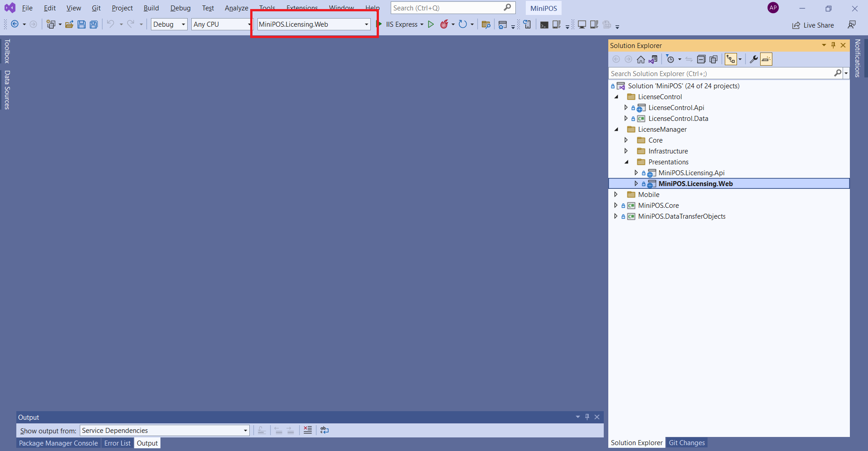868x451 pixels.
Task: Select the MiniPOS.DataTransferObjects project
Action: [682, 216]
